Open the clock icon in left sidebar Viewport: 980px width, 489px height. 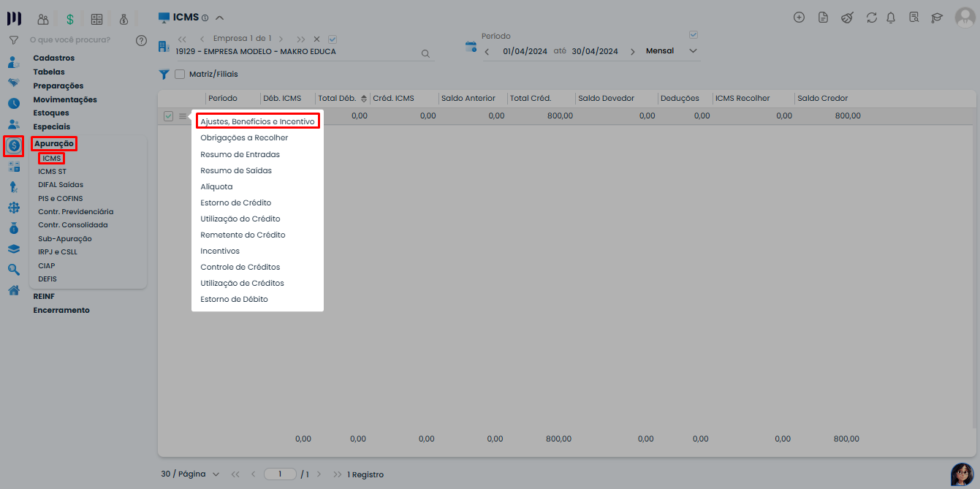13,103
